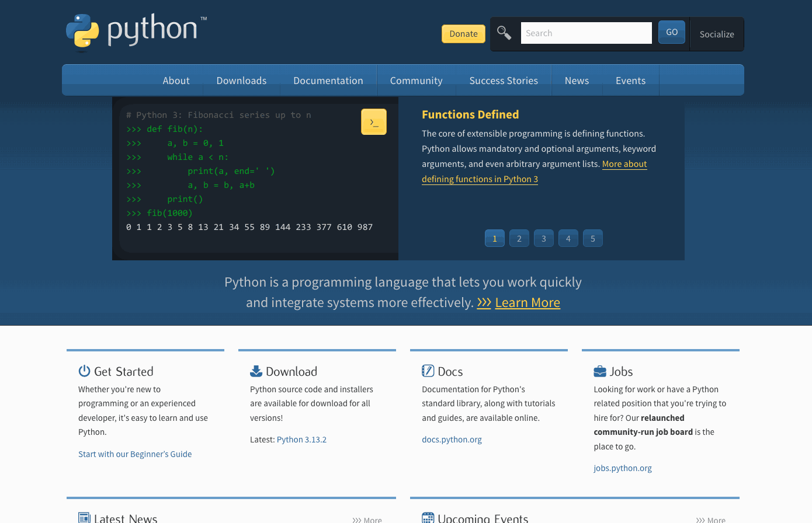The width and height of the screenshot is (812, 523).
Task: Click the triple-chevron icon before Learn More
Action: pos(484,302)
